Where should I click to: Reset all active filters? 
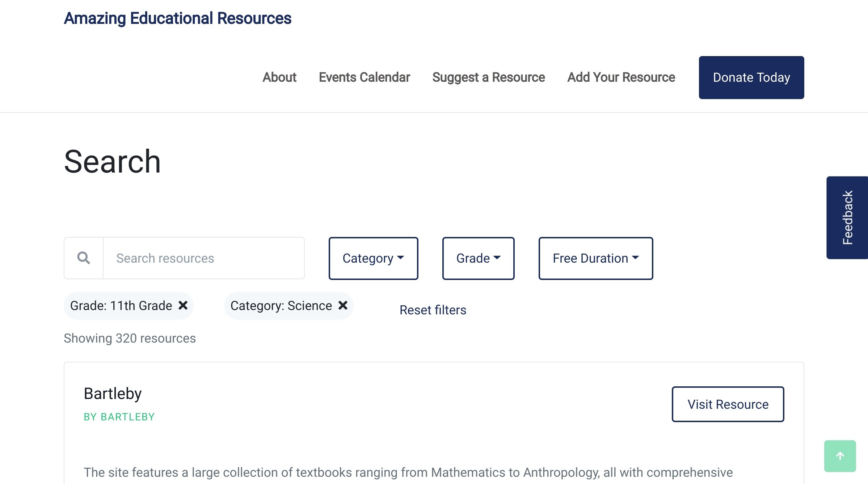click(433, 310)
